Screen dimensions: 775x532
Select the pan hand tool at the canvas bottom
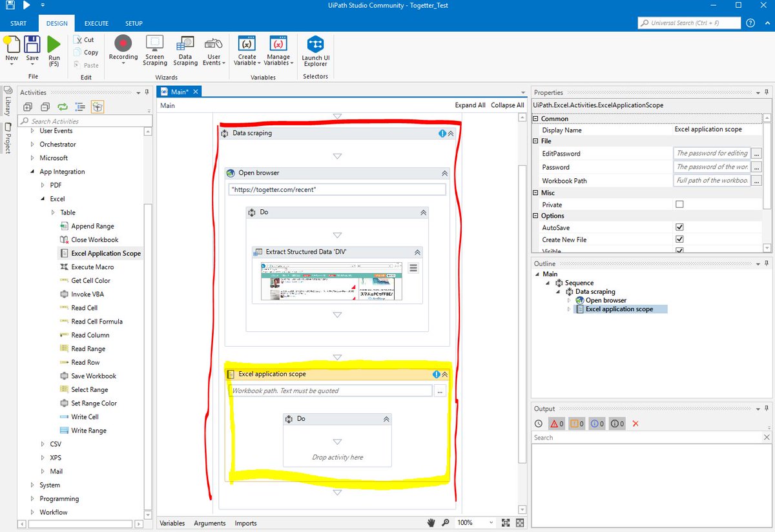coord(431,522)
